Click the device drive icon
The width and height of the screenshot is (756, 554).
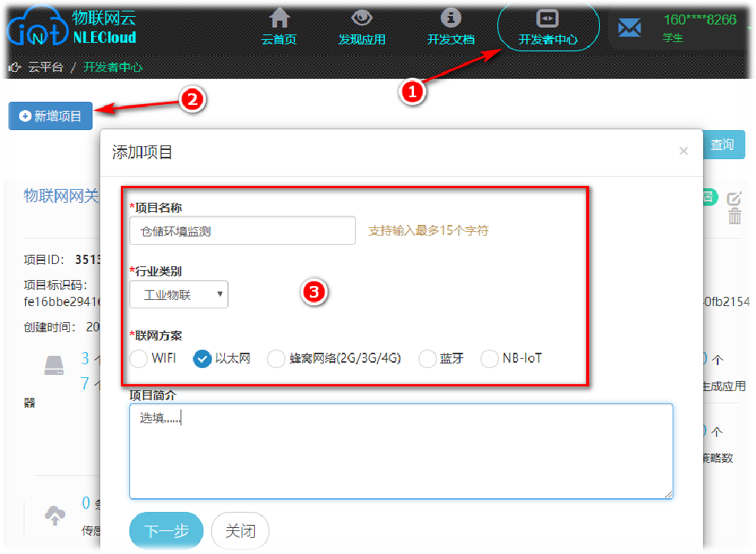pyautogui.click(x=54, y=366)
